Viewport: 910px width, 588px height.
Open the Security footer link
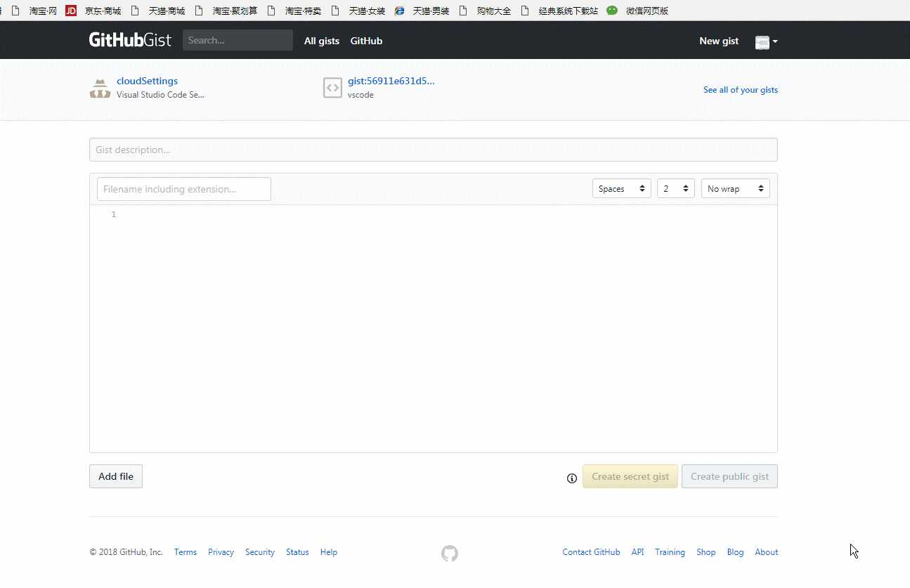pos(260,552)
